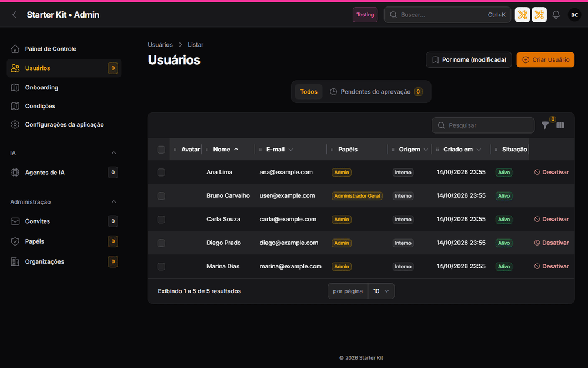Focus the Pesquisar table search field
The height and width of the screenshot is (368, 588).
[x=483, y=125]
